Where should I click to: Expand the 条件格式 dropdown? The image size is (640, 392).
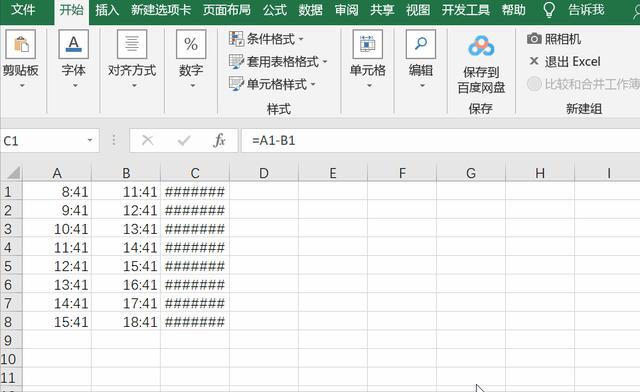click(x=301, y=39)
